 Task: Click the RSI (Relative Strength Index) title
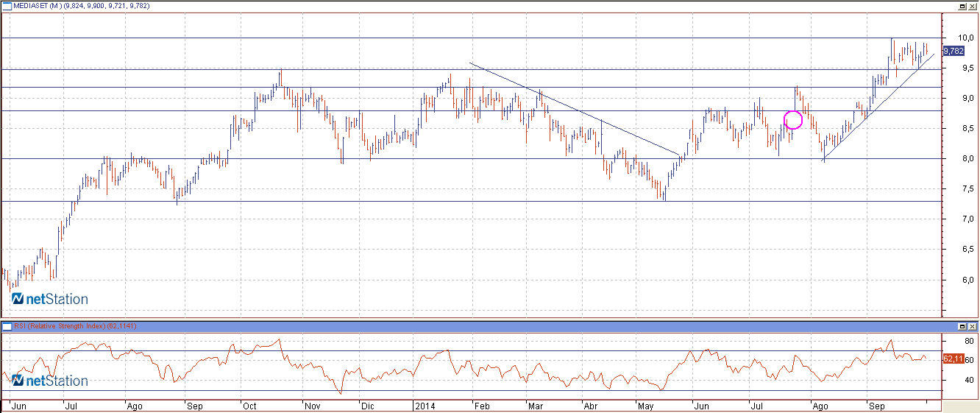tap(60, 326)
